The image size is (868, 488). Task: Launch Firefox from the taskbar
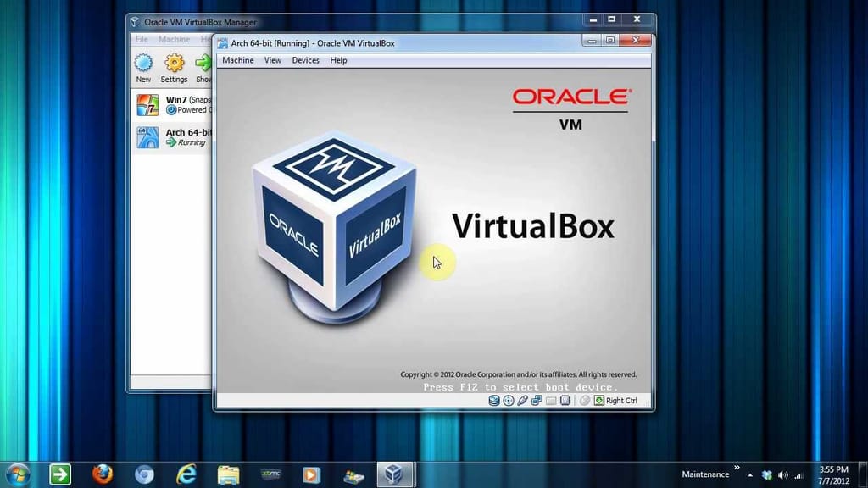(103, 474)
